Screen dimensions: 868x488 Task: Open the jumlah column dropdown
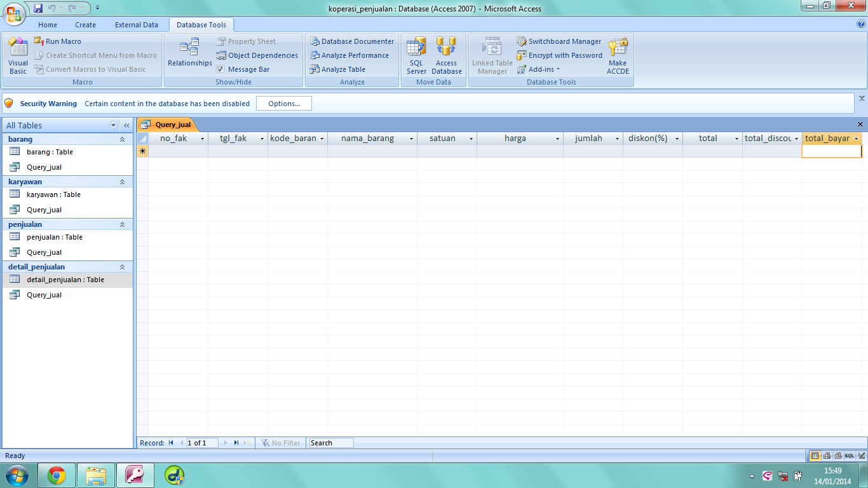point(617,139)
